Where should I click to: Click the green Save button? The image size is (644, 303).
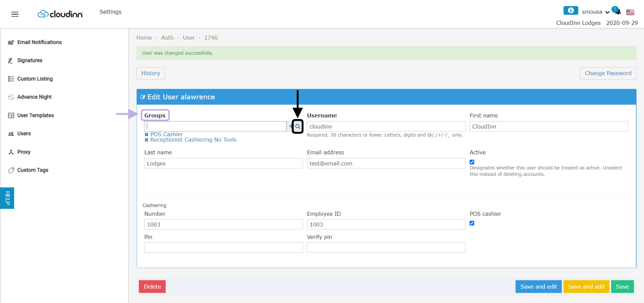622,286
